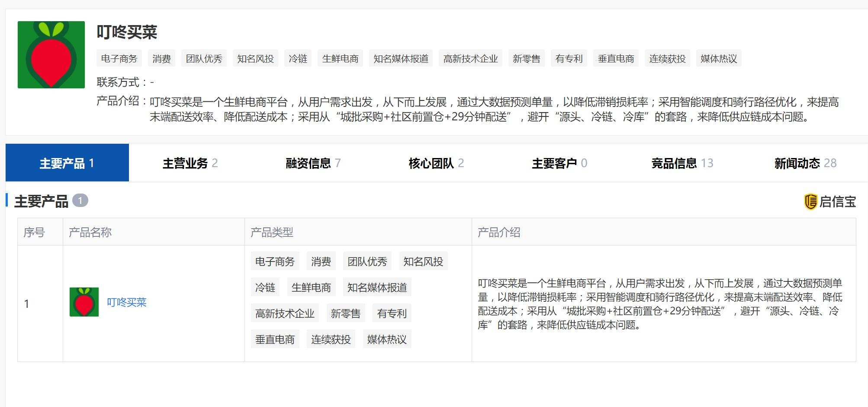Click the large 叮咚买菜 radish logo in the header

tap(51, 55)
